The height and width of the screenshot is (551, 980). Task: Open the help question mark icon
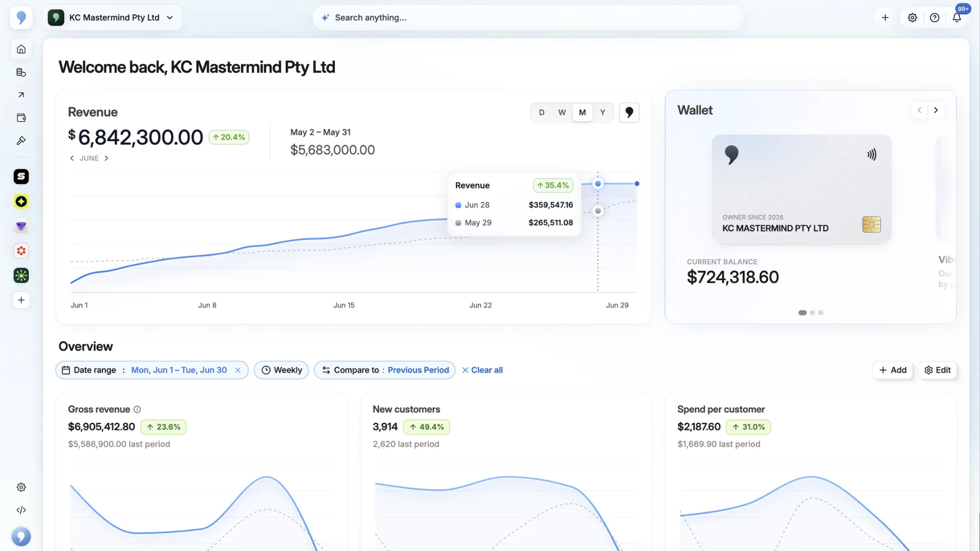pyautogui.click(x=934, y=17)
